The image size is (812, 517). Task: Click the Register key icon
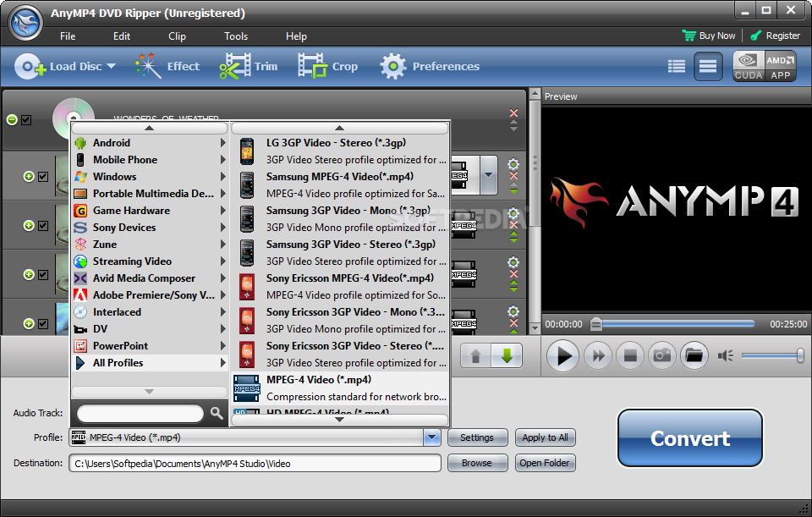pyautogui.click(x=756, y=36)
